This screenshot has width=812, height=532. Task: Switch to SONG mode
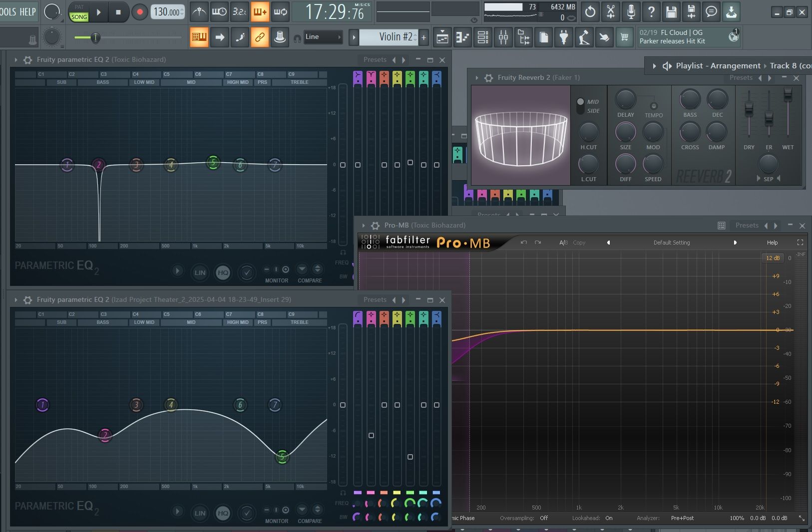click(x=79, y=17)
